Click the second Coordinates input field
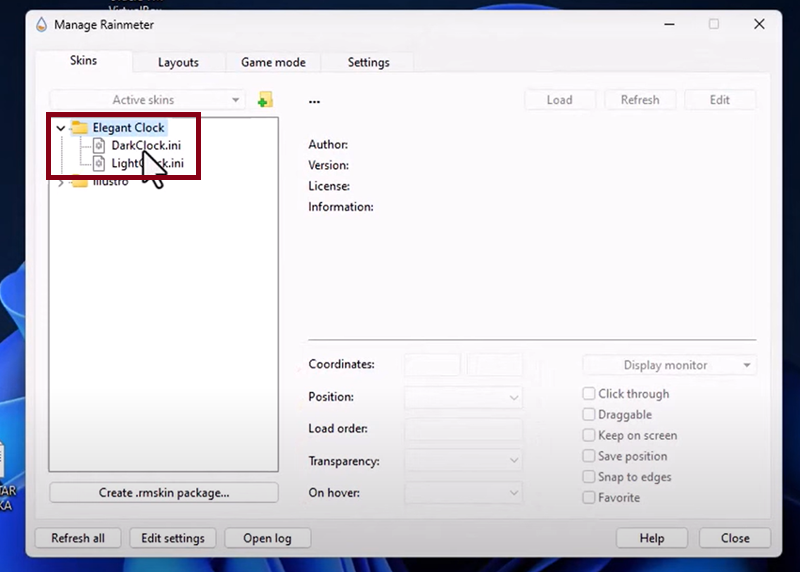This screenshot has width=800, height=572. click(495, 365)
